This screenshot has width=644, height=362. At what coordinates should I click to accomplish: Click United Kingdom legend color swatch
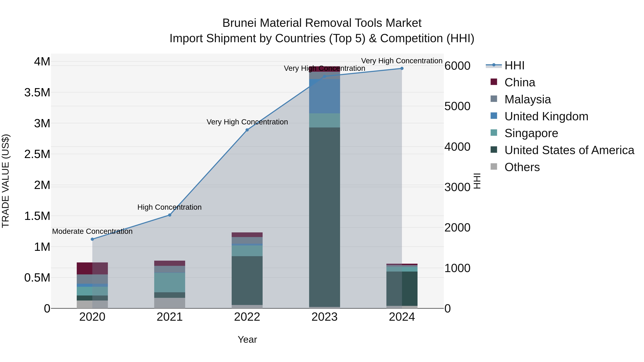coord(494,116)
